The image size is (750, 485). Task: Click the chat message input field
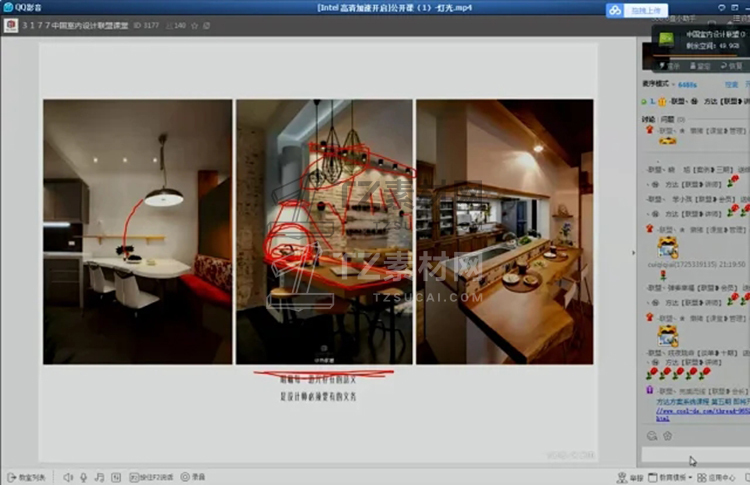(x=695, y=455)
